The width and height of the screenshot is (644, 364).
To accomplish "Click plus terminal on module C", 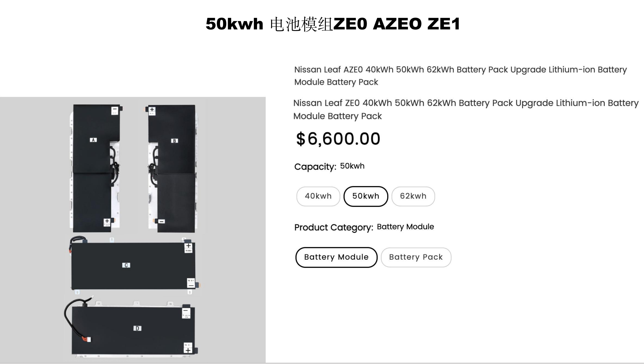I will (188, 247).
